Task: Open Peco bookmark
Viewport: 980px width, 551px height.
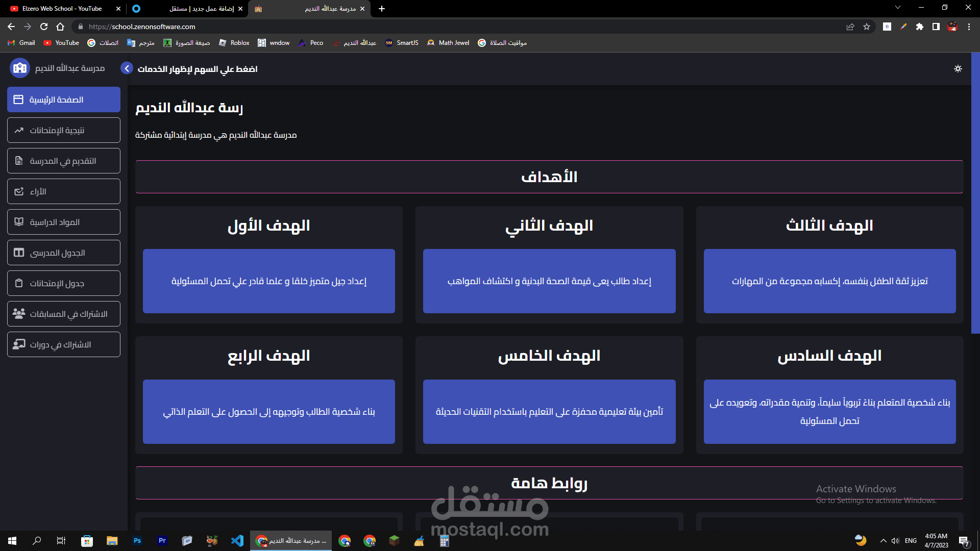Action: coord(311,43)
